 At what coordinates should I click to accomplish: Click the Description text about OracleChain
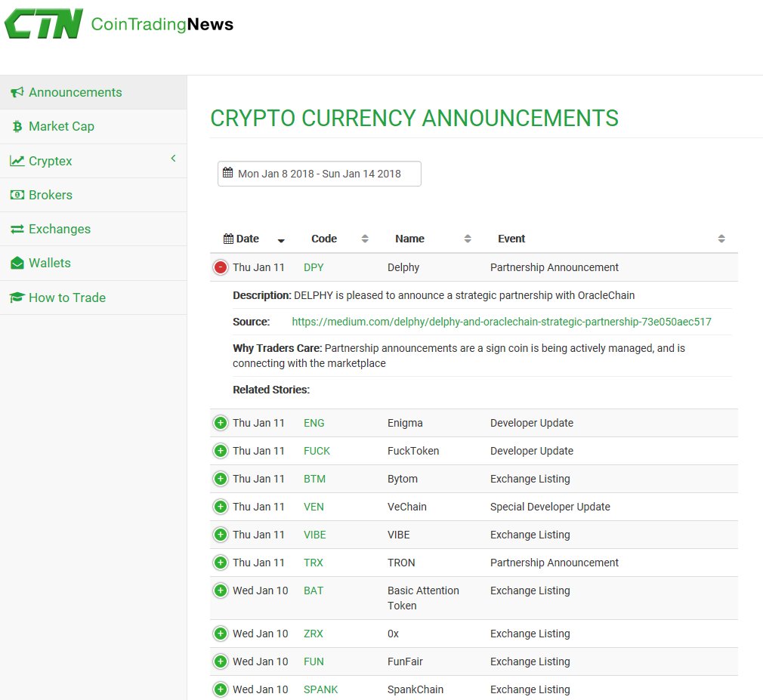click(x=434, y=295)
